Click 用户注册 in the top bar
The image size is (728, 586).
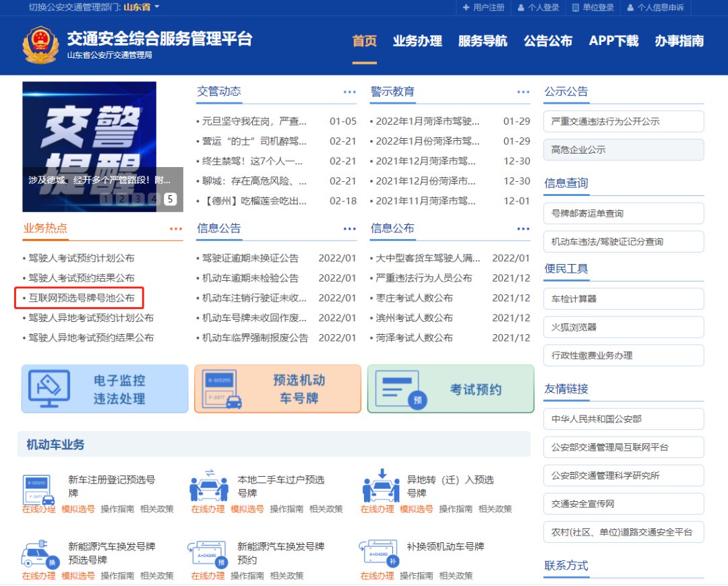pos(483,7)
